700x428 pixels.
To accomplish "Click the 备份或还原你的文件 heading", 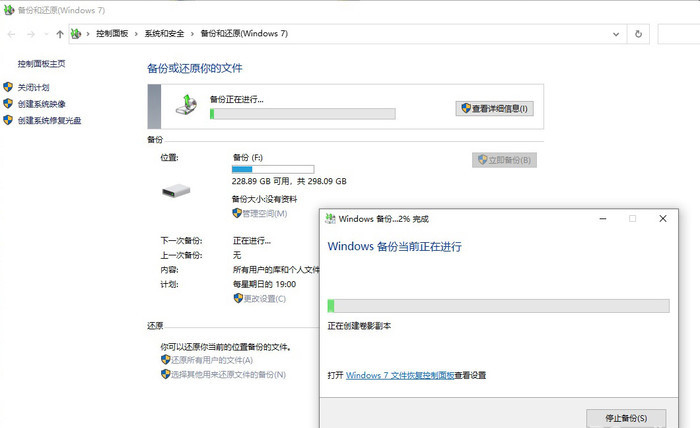I will tap(195, 68).
